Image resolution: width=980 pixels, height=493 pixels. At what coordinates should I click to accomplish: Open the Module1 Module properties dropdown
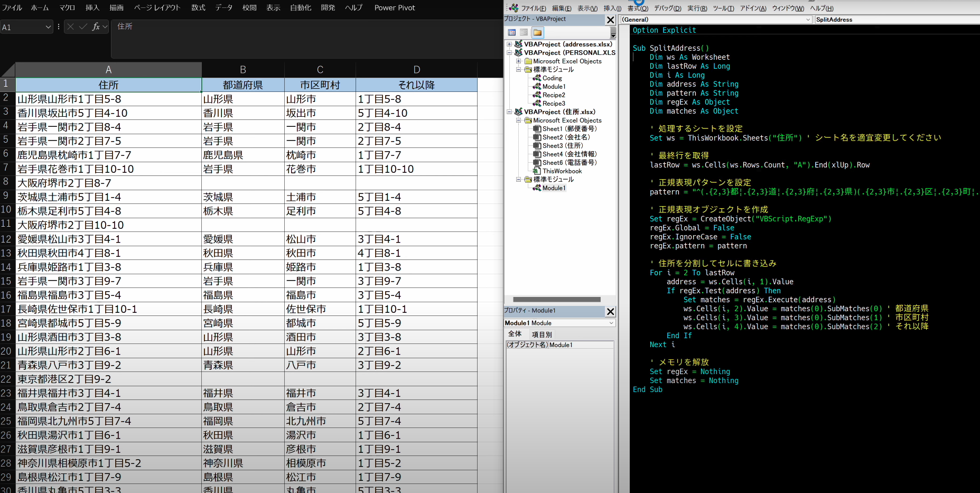611,323
